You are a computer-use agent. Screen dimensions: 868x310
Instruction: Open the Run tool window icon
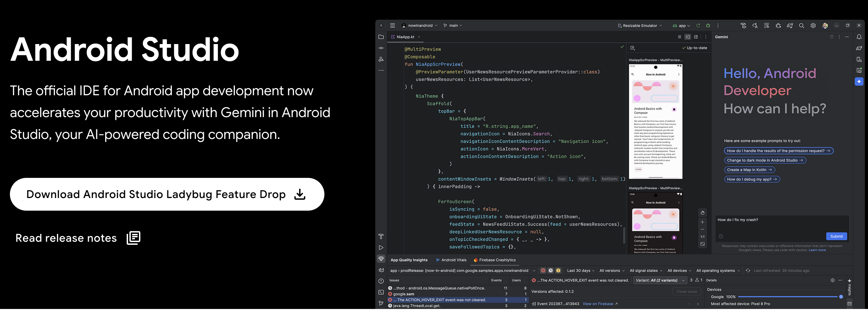[381, 248]
